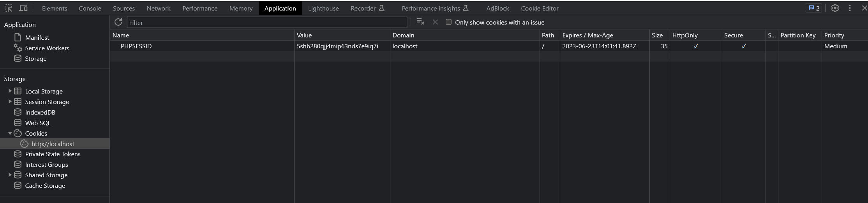Select the Service Workers item
The height and width of the screenshot is (203, 868).
coord(47,48)
